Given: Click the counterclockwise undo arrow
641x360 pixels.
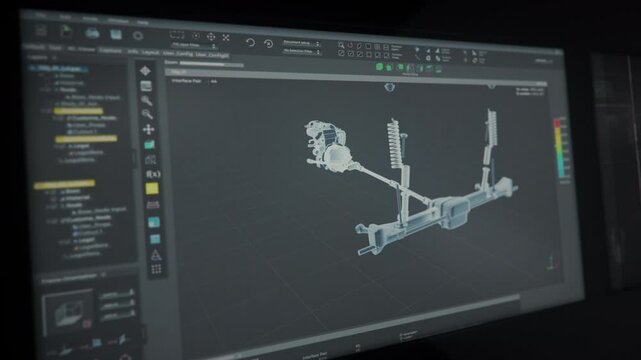Looking at the screenshot, I should (x=250, y=42).
